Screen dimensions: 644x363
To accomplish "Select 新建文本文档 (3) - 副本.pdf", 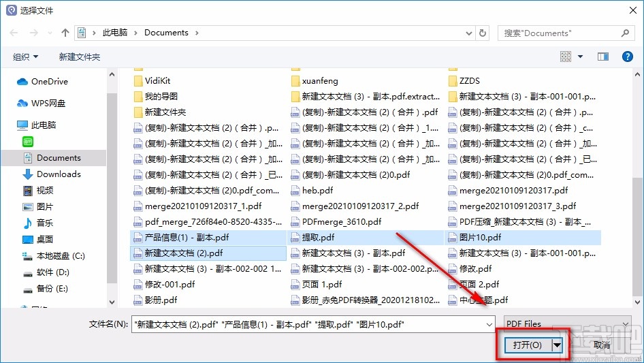I will tap(349, 253).
